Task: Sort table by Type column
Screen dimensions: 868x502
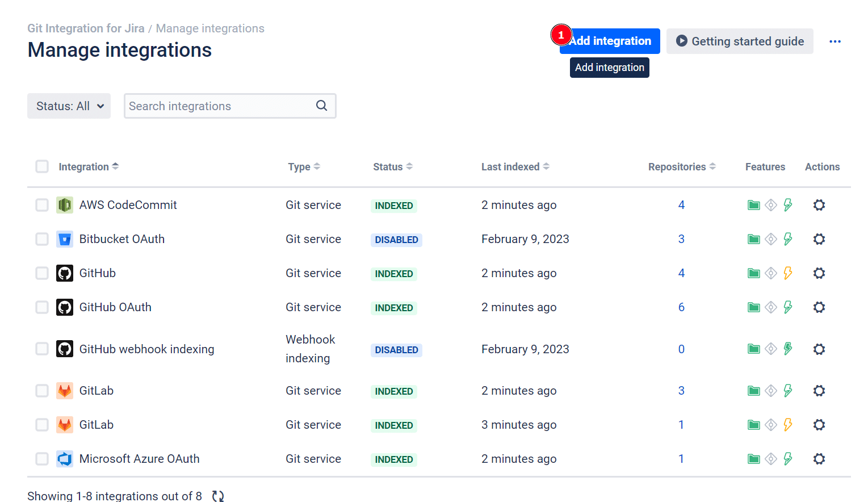Action: click(304, 166)
